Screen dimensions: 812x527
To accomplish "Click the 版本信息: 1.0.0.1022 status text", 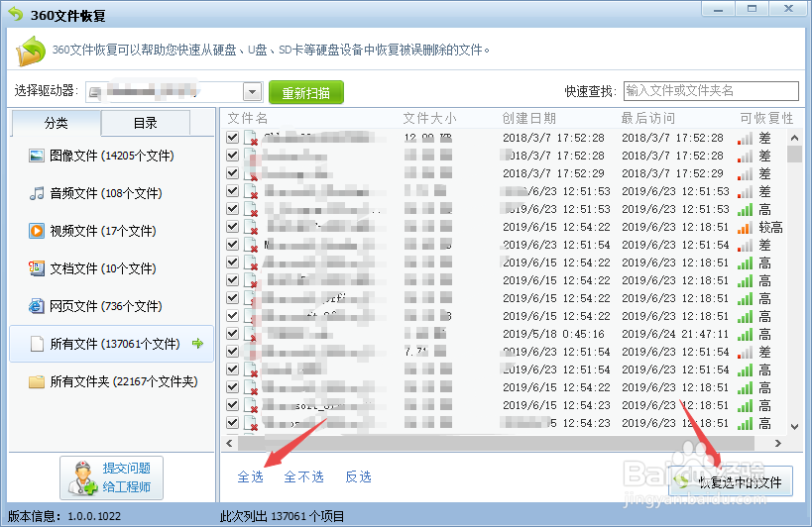I will (x=64, y=516).
